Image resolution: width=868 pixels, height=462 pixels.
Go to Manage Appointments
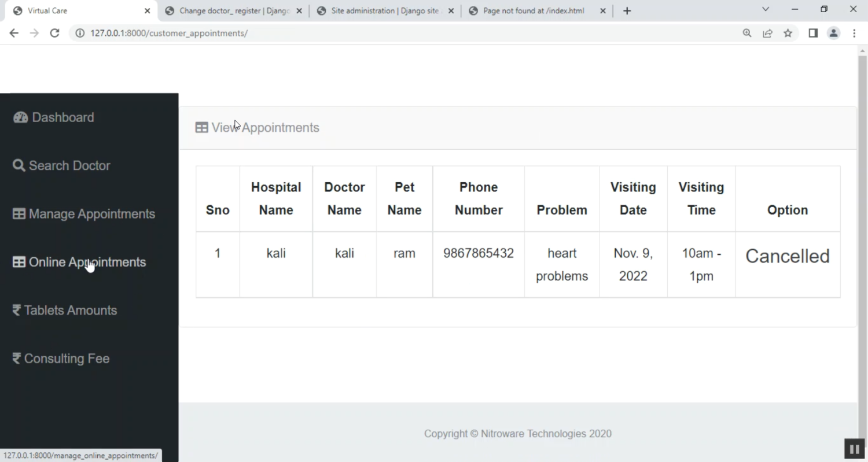coord(84,214)
